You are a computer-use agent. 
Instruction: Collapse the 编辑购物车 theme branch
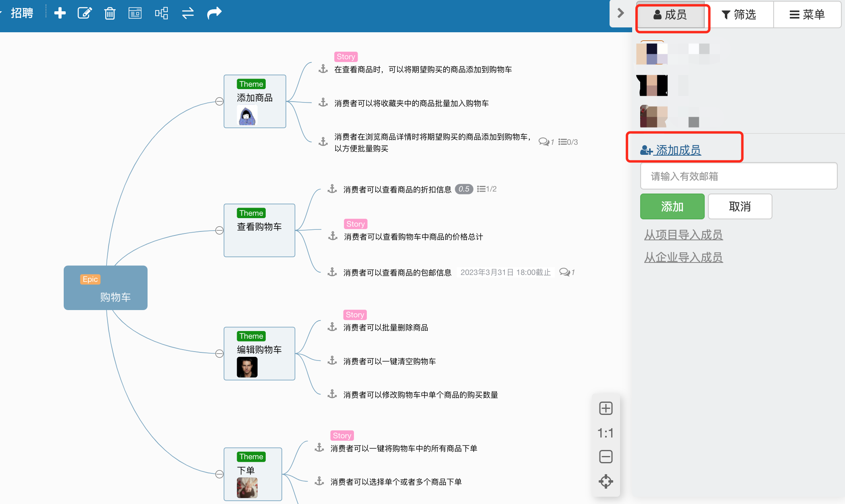(x=219, y=353)
